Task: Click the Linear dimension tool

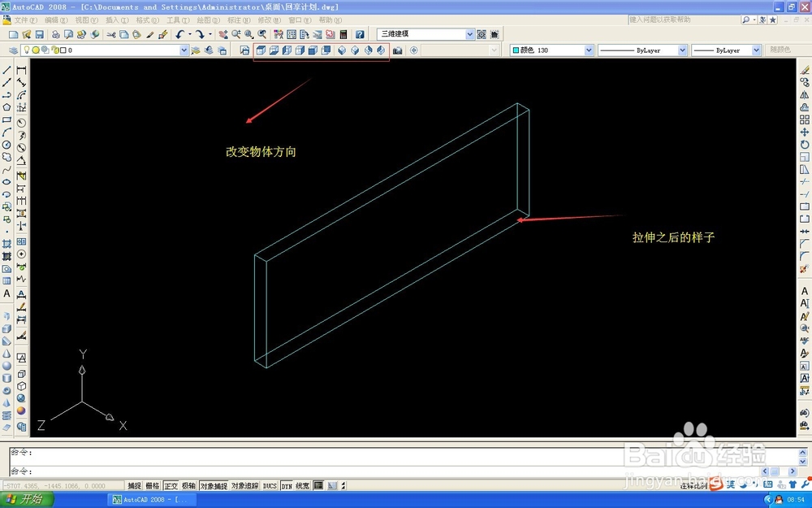Action: click(x=21, y=69)
